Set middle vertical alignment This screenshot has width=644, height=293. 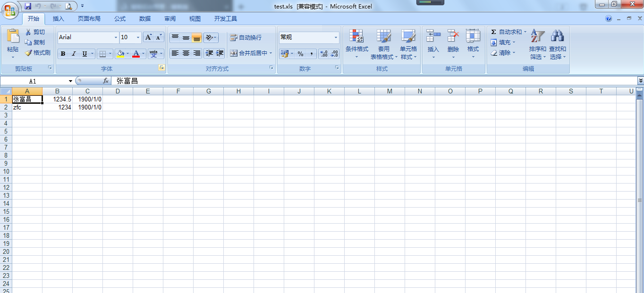point(186,37)
